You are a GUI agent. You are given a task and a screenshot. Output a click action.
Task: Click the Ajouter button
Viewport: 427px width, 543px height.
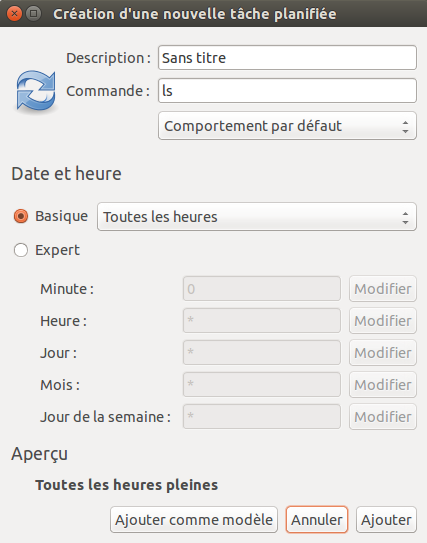click(386, 520)
